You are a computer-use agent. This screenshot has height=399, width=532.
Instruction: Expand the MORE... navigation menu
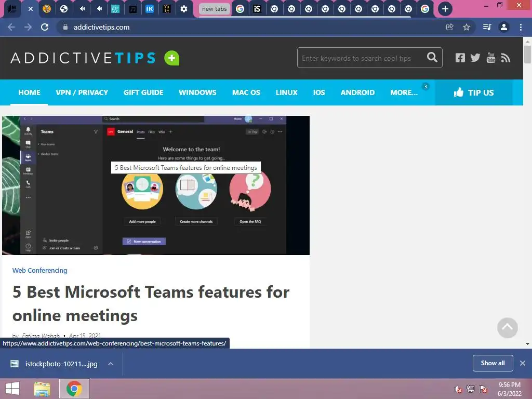[x=404, y=92]
